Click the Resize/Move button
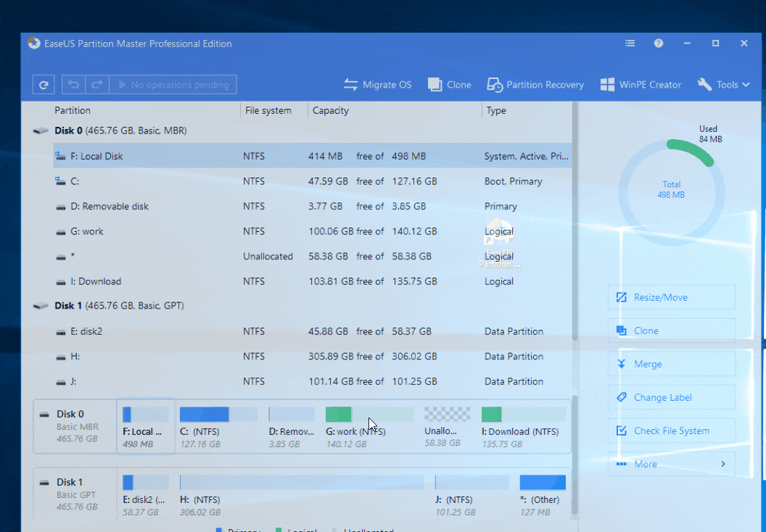766x532 pixels. coord(671,297)
